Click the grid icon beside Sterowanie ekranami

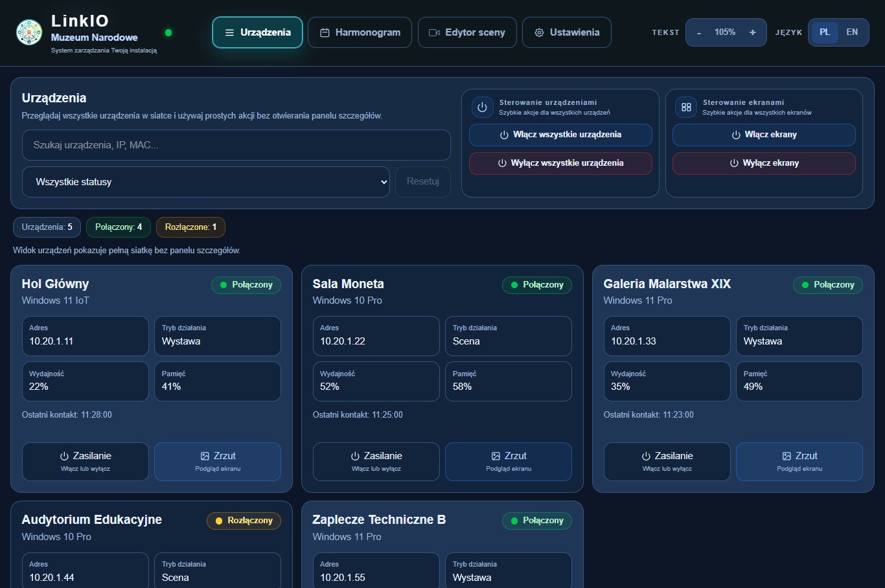click(x=686, y=107)
